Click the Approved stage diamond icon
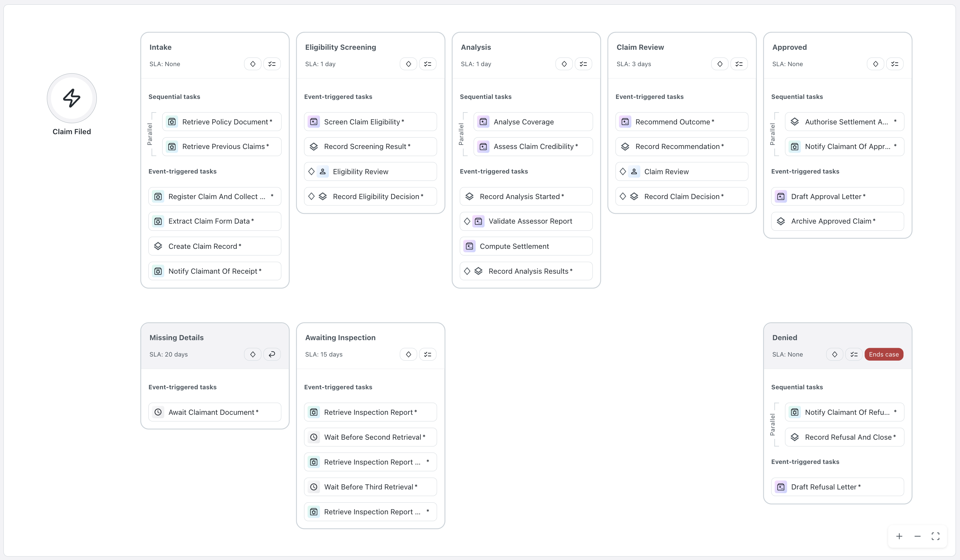 click(x=876, y=64)
